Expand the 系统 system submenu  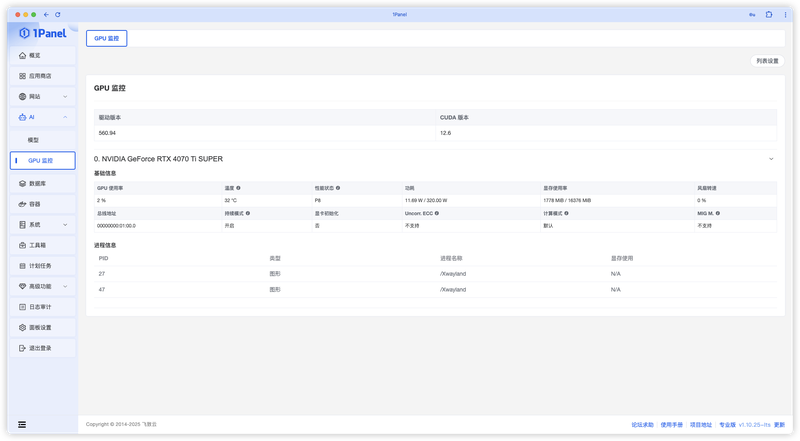(x=65, y=225)
